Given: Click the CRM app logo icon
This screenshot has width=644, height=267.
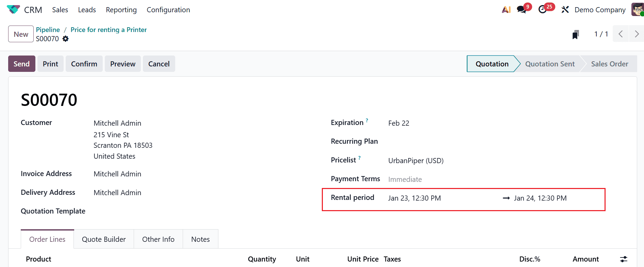Looking at the screenshot, I should [13, 10].
